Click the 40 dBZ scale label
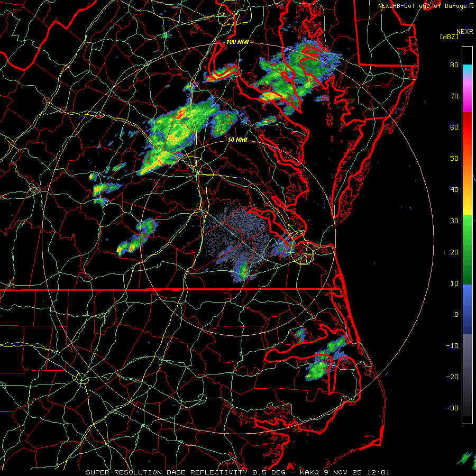The width and height of the screenshot is (476, 476). click(x=454, y=190)
